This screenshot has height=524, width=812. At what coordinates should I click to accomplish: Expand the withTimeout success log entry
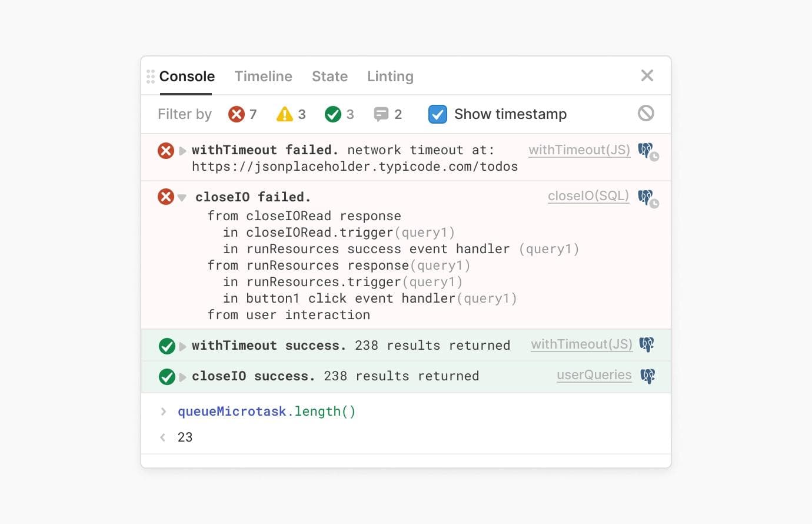coord(182,346)
